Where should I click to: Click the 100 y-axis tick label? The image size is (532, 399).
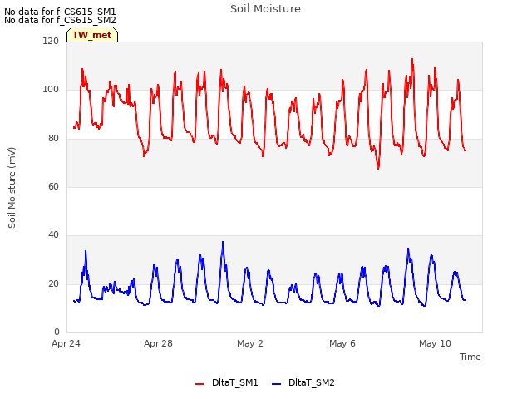click(51, 90)
